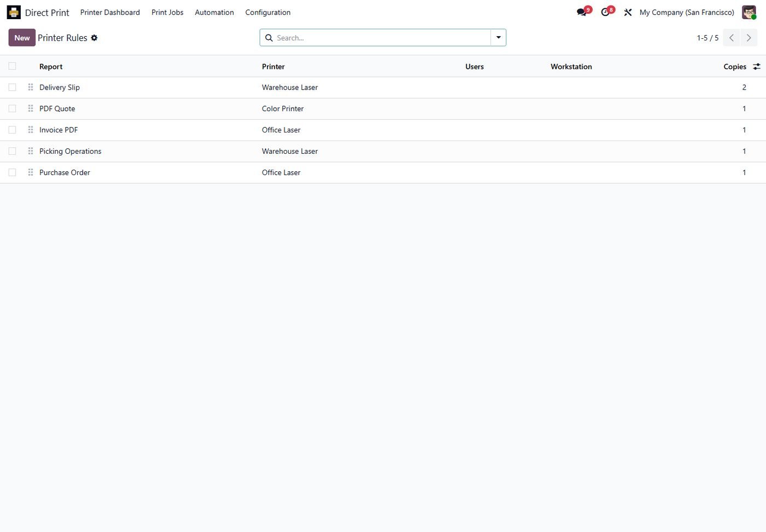Check the Delivery Slip row checkbox
Viewport: 766px width, 532px height.
[x=12, y=87]
